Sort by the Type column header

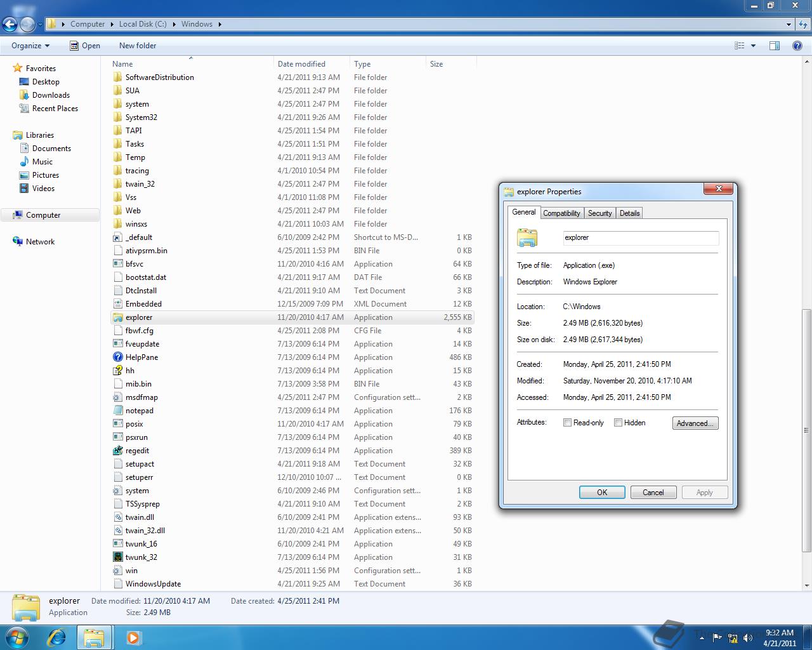pos(388,64)
